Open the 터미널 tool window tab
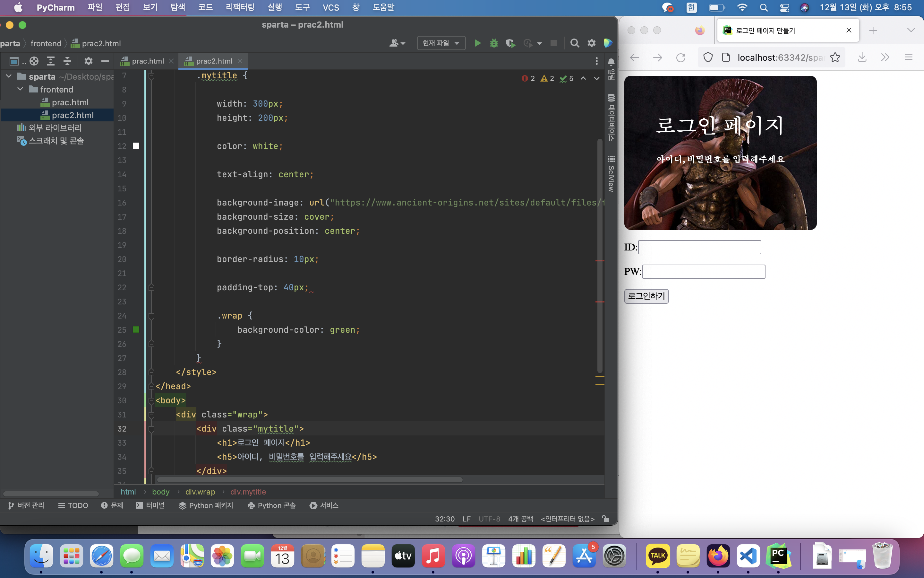Image resolution: width=924 pixels, height=578 pixels. point(150,505)
